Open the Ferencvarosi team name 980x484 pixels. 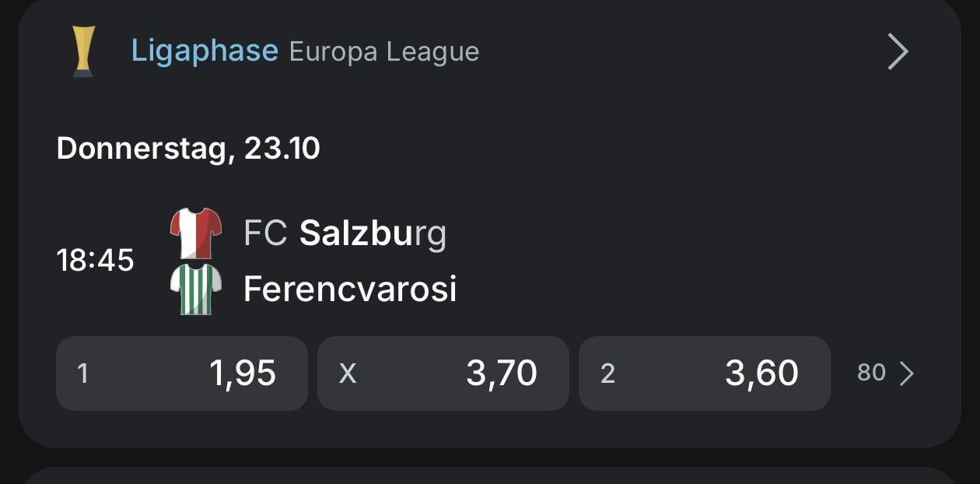350,289
